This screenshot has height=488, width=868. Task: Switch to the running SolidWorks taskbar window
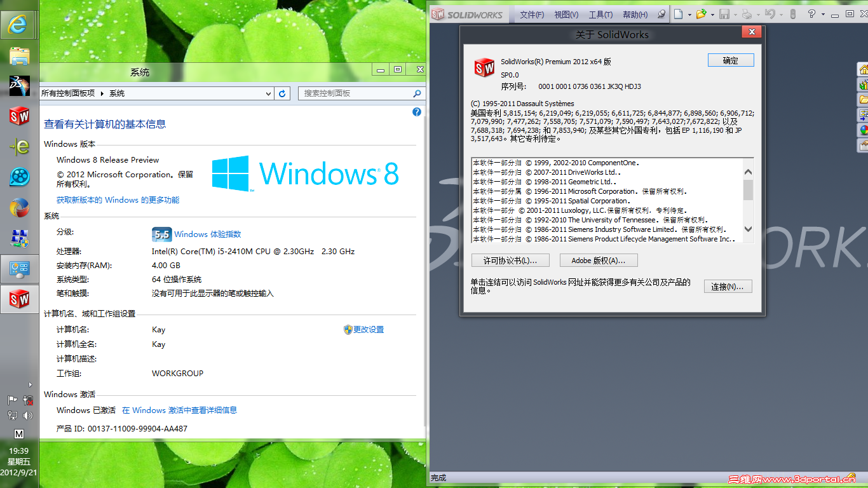point(19,299)
